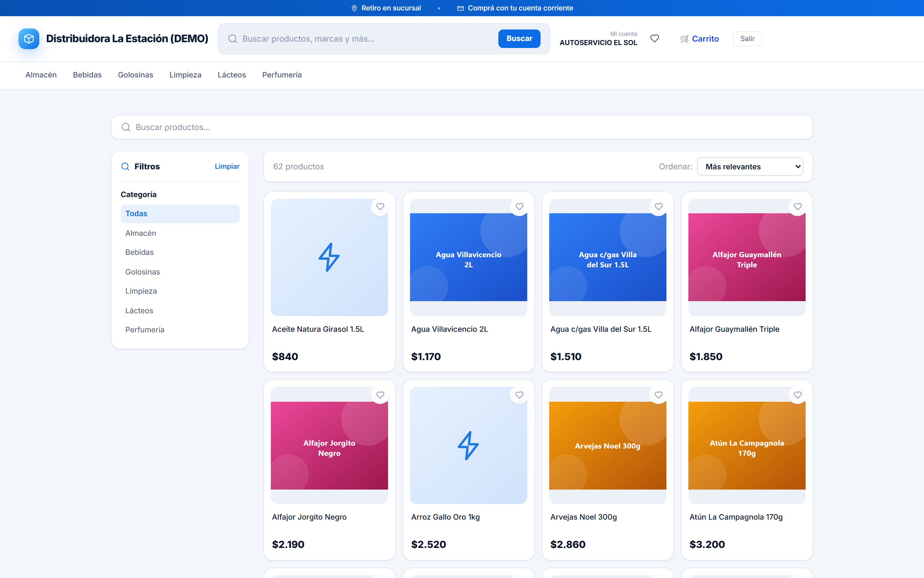Click the blue Buscar button

click(519, 39)
